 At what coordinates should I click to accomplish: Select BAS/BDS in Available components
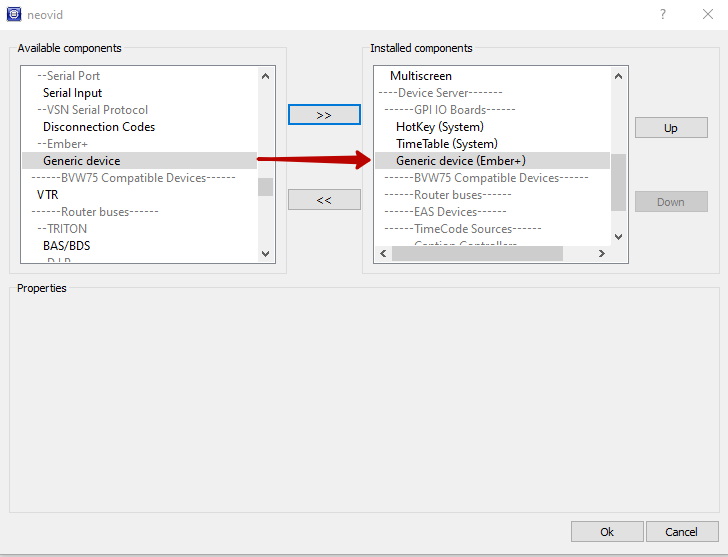click(139, 246)
